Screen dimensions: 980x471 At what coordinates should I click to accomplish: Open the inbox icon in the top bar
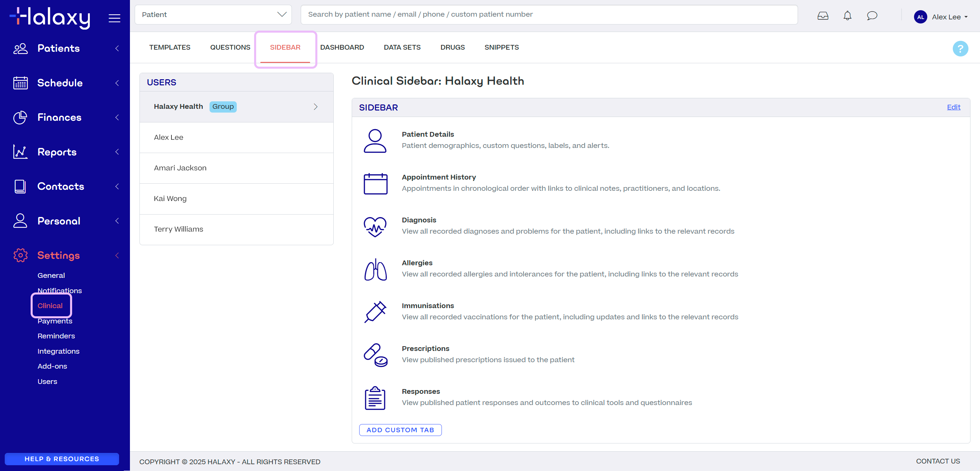tap(823, 16)
